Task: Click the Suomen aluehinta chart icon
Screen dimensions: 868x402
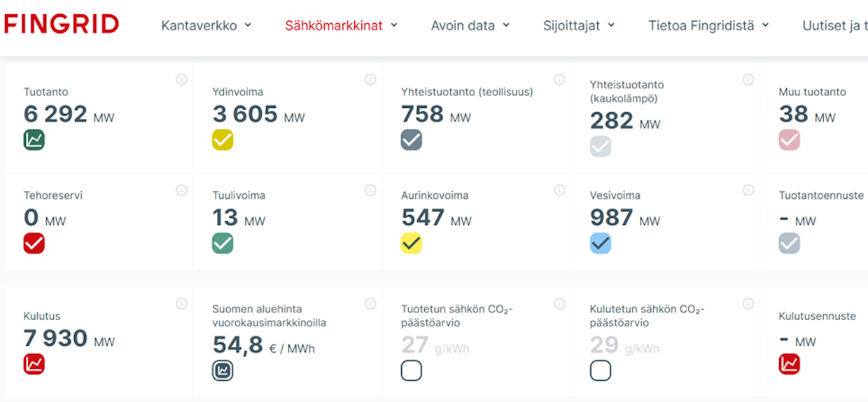Action: tap(223, 370)
